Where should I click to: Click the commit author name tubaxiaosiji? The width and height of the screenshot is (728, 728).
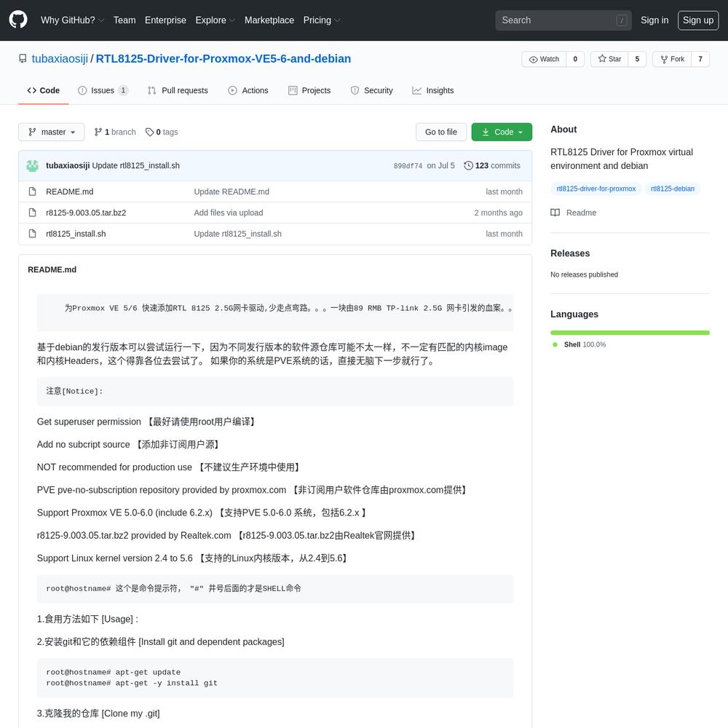point(68,165)
